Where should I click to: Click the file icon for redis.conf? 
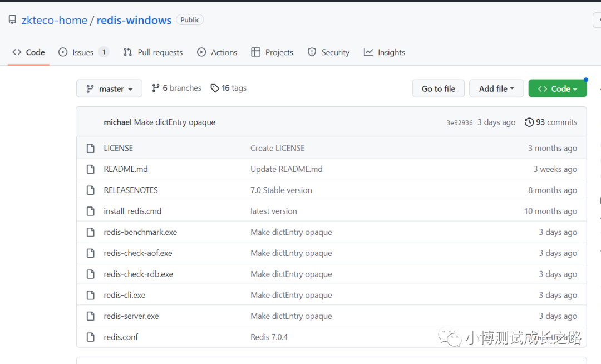tap(91, 337)
